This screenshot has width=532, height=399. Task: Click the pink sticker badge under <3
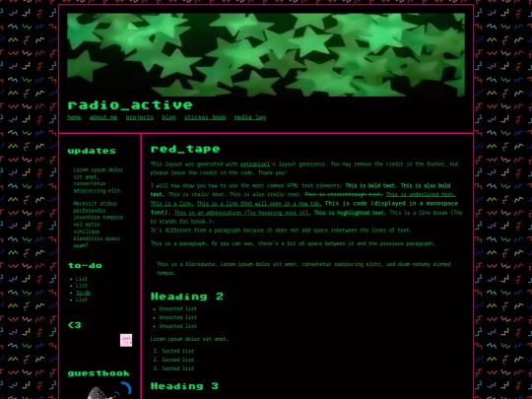126,340
